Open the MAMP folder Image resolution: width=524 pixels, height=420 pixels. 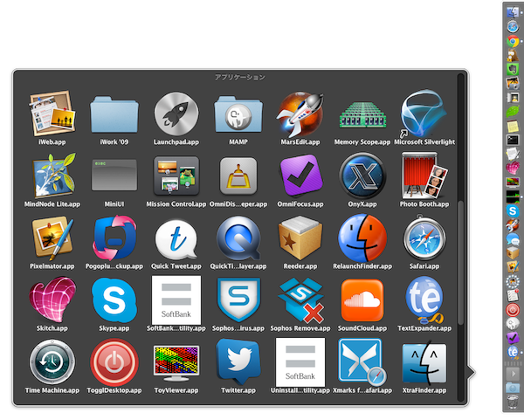(x=238, y=114)
